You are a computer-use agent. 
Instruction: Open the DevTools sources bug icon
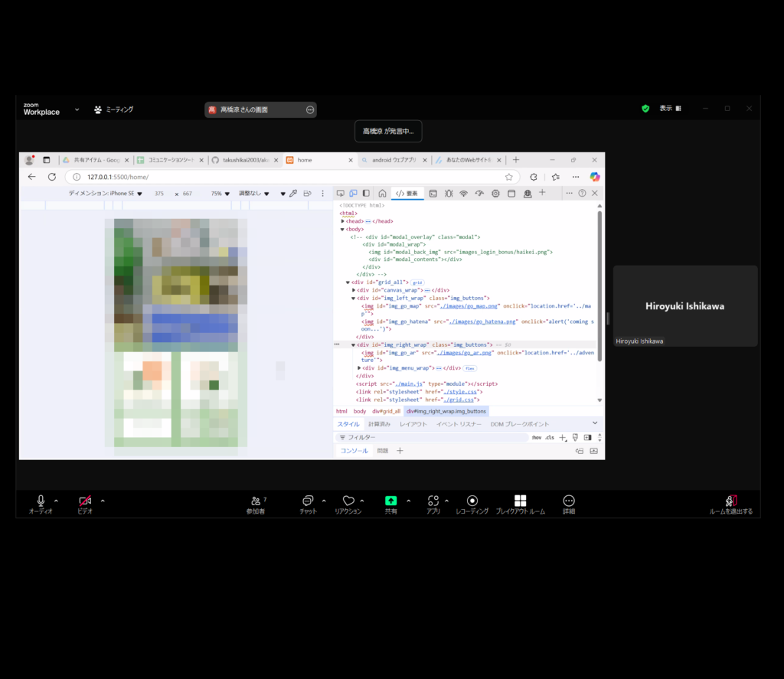point(449,193)
